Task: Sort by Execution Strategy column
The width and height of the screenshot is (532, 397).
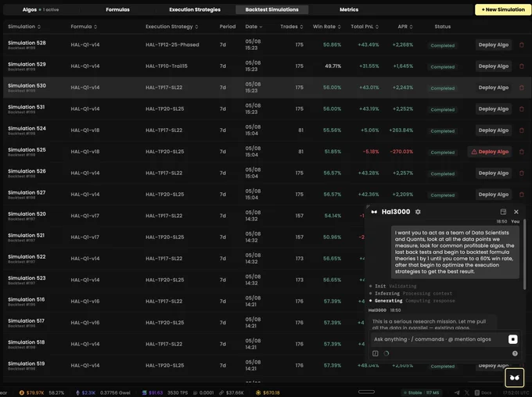Action: tap(172, 27)
